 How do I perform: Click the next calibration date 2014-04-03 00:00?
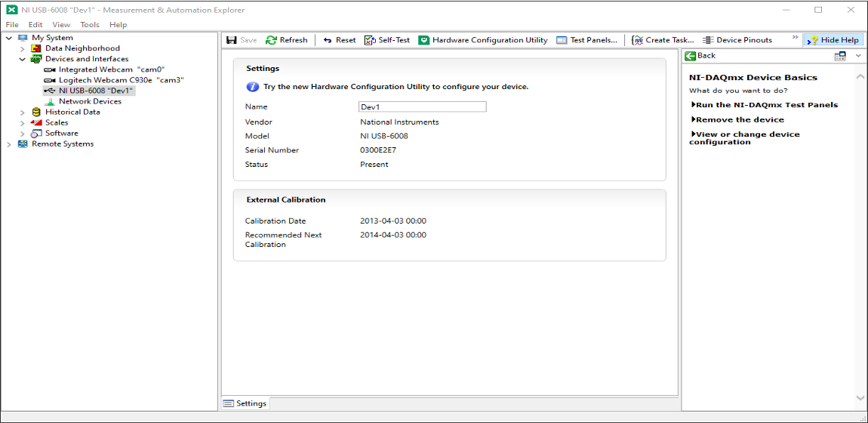[393, 235]
